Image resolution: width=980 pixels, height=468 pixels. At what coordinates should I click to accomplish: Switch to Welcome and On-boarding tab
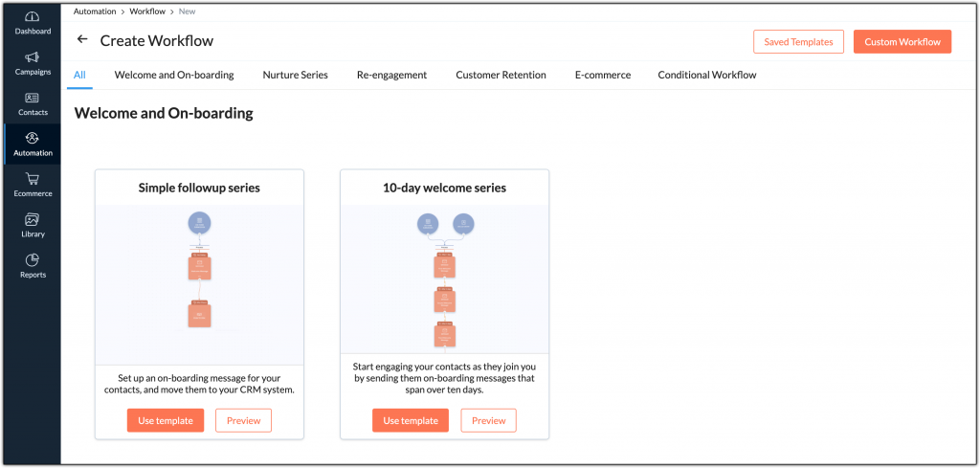click(x=174, y=75)
